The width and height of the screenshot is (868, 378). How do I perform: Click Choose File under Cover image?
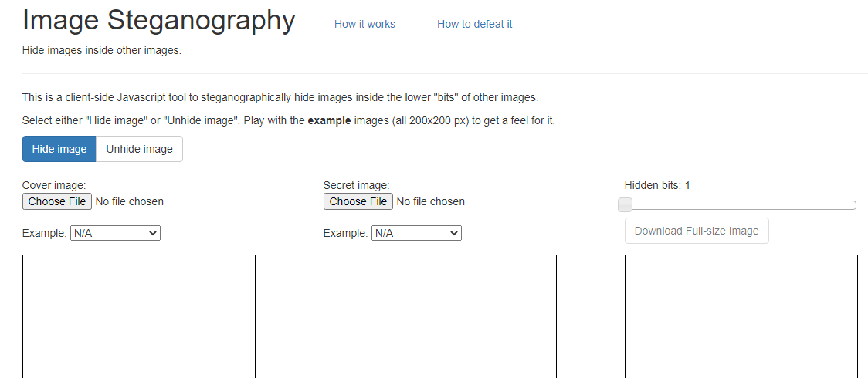[57, 201]
